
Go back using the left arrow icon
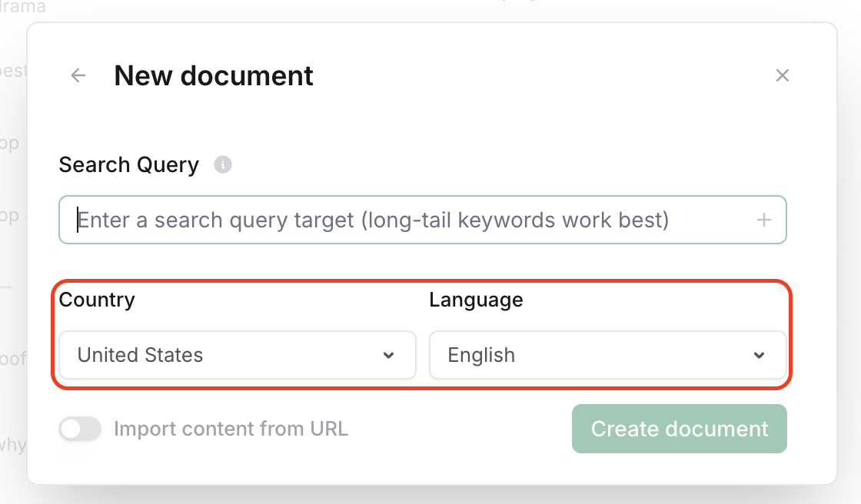point(78,75)
